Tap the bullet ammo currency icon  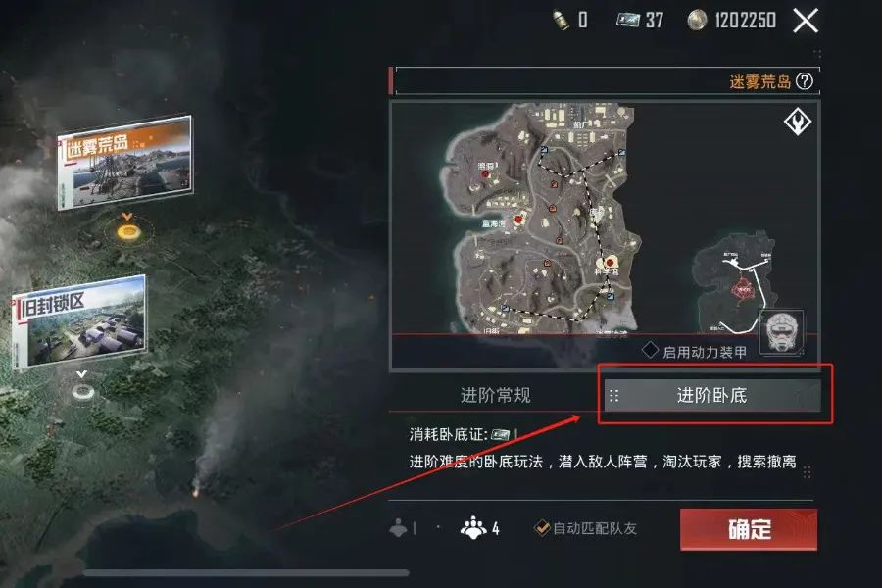[x=561, y=21]
